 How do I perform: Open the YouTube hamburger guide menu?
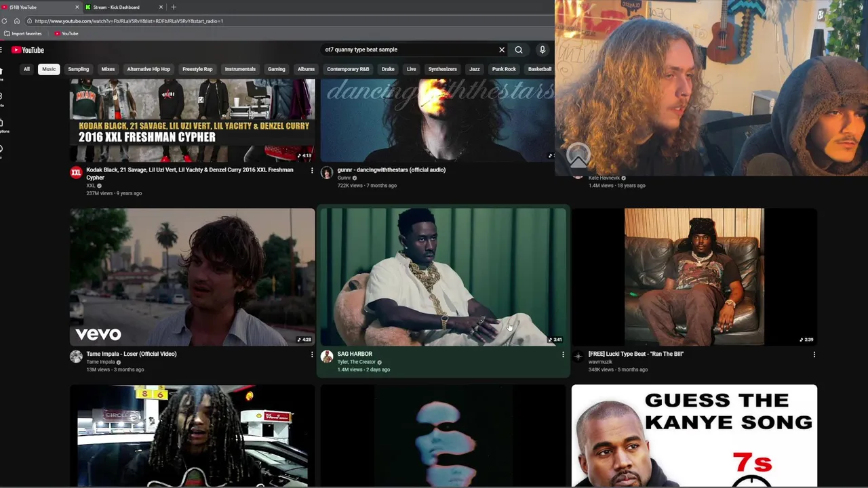(1, 49)
